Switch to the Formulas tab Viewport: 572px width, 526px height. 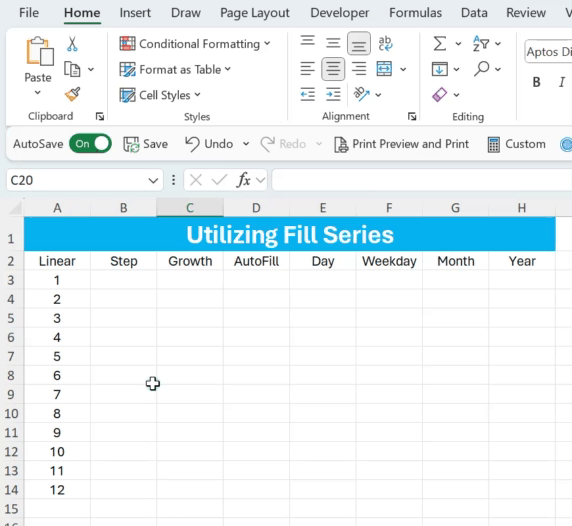click(416, 13)
